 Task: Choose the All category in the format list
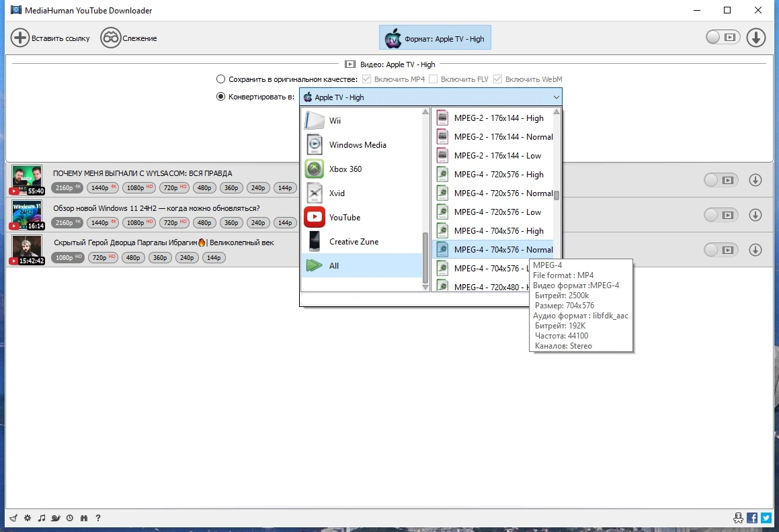[361, 266]
